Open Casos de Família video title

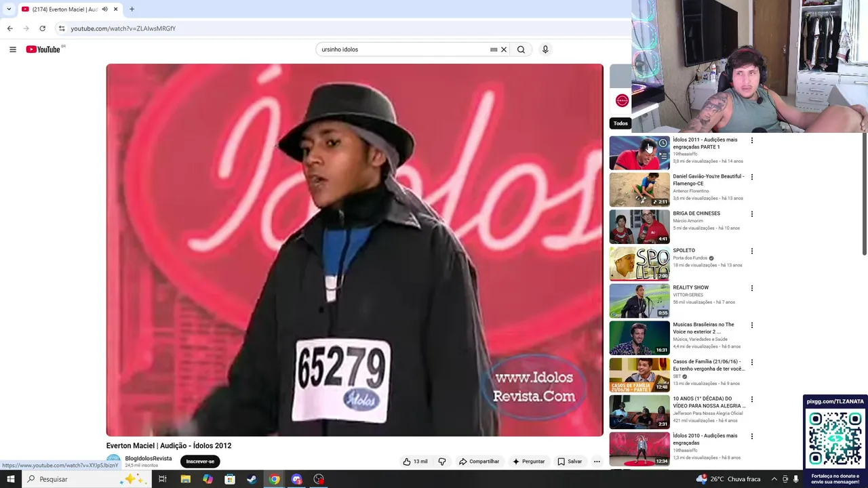(x=709, y=365)
